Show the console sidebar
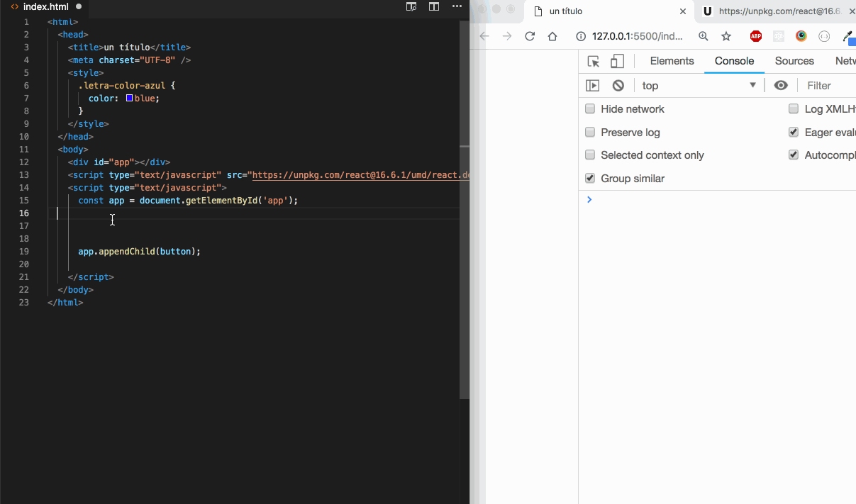 coord(593,85)
